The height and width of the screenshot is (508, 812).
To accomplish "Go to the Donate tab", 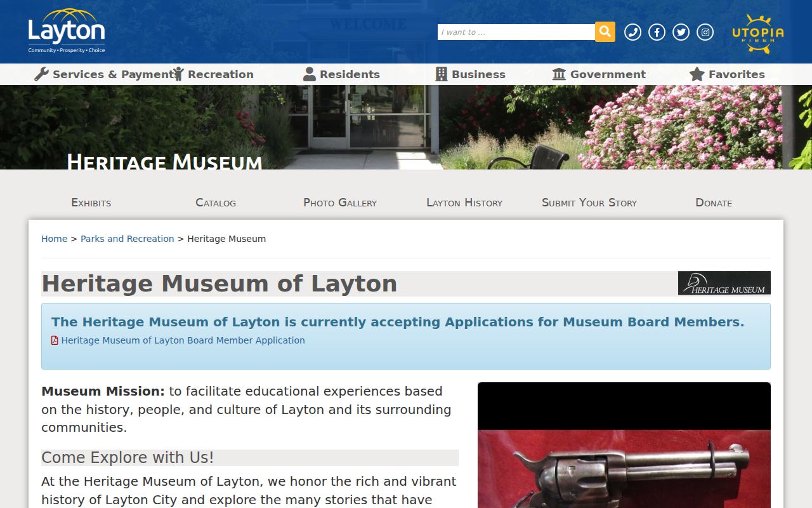I will 714,203.
